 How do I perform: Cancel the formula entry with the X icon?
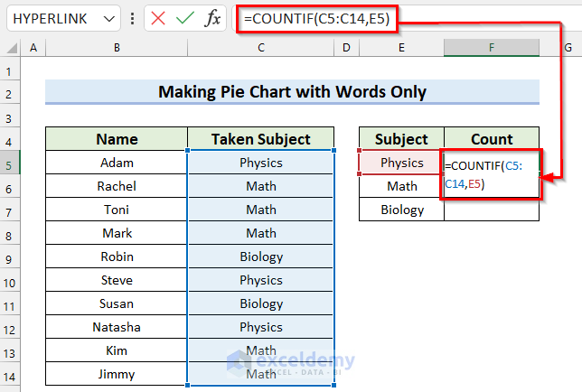[x=158, y=18]
